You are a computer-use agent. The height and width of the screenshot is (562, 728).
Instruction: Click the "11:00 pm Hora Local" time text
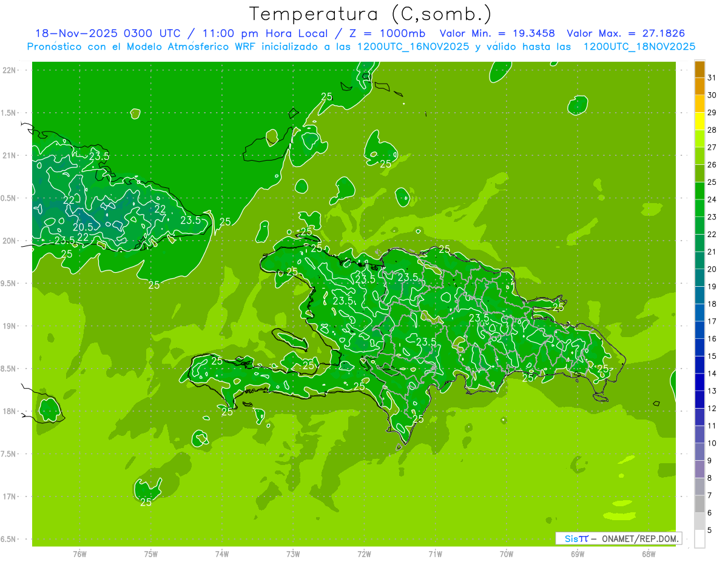274,34
